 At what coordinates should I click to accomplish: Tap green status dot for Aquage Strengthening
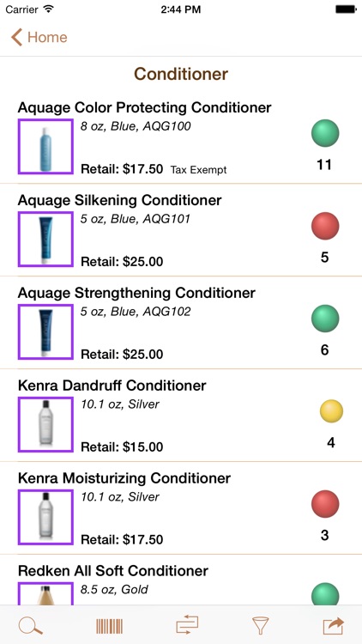click(325, 319)
